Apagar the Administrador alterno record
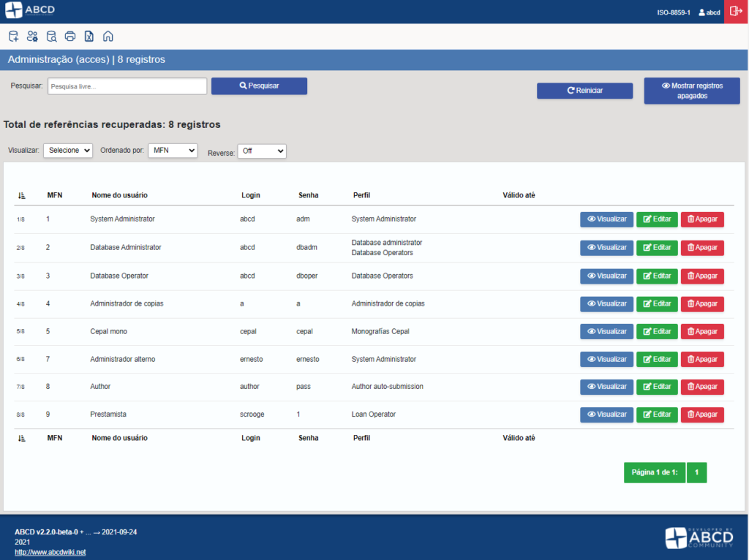This screenshot has height=560, width=749. (x=702, y=359)
